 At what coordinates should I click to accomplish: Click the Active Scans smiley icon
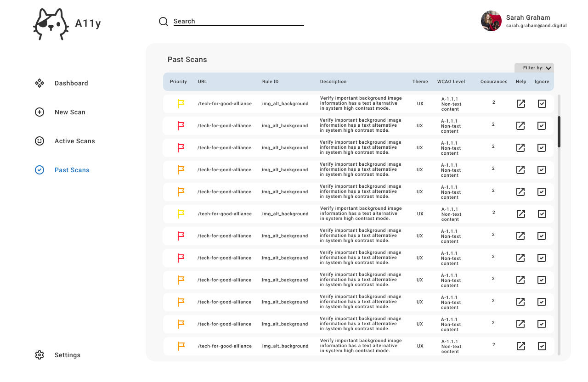40,141
